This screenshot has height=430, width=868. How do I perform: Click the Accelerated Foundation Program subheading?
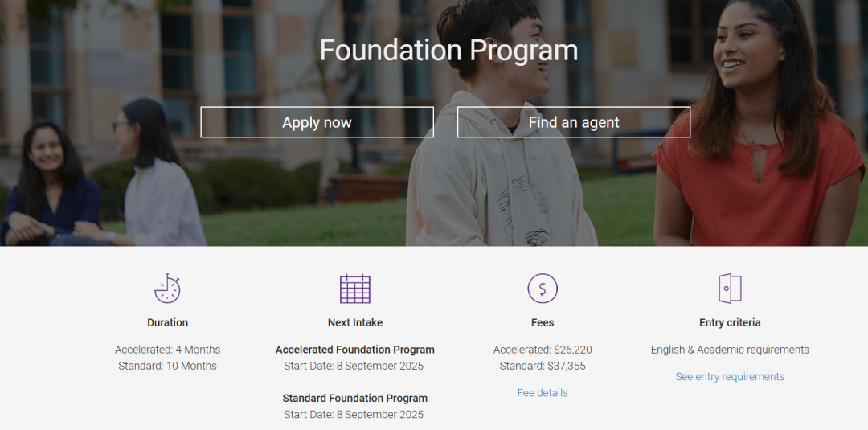(x=355, y=350)
